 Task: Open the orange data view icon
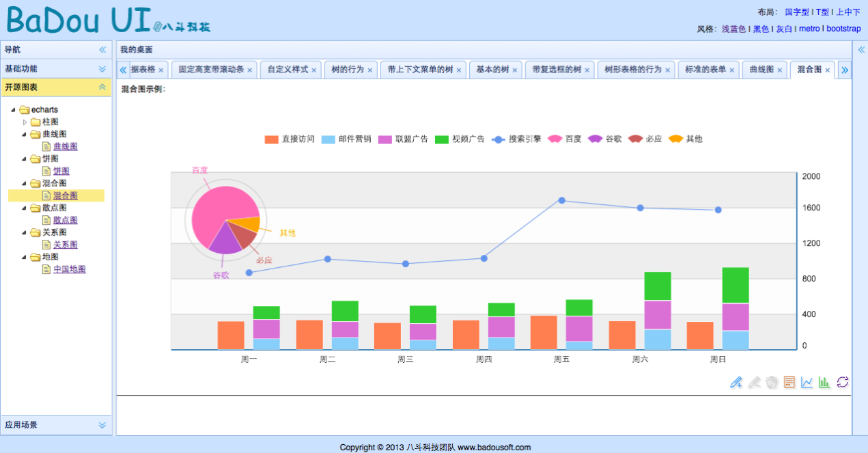789,383
